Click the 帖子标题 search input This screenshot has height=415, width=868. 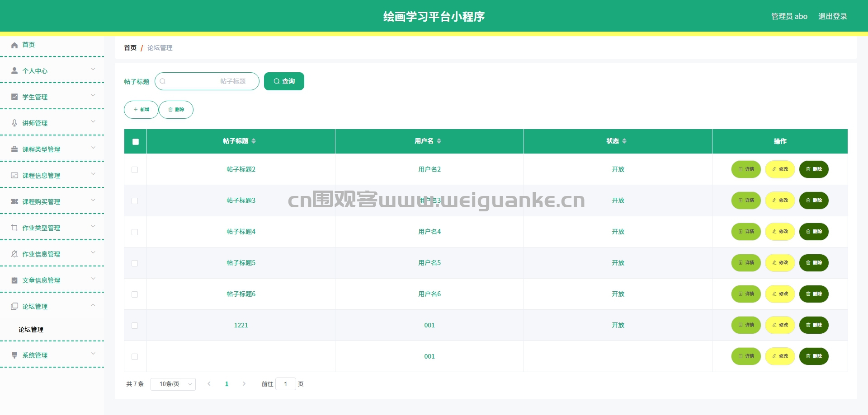pos(207,81)
